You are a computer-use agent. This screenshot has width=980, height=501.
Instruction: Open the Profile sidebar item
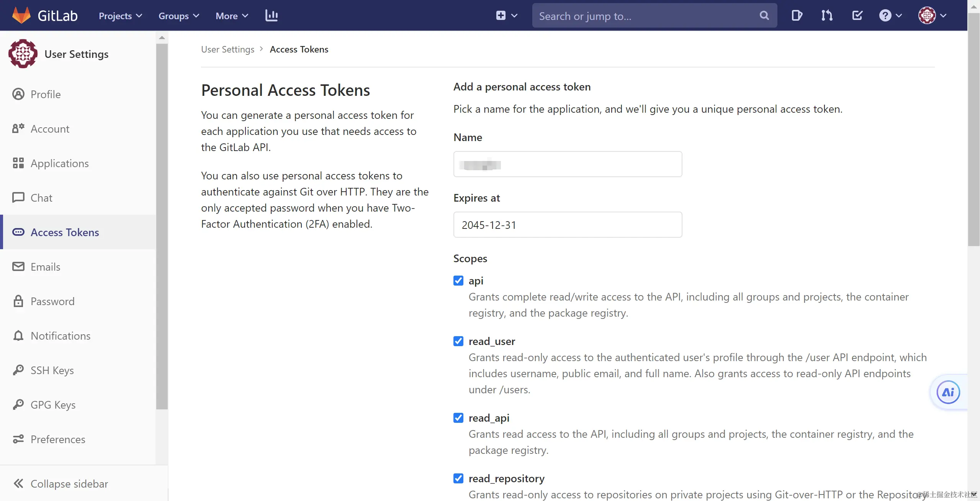(x=46, y=94)
